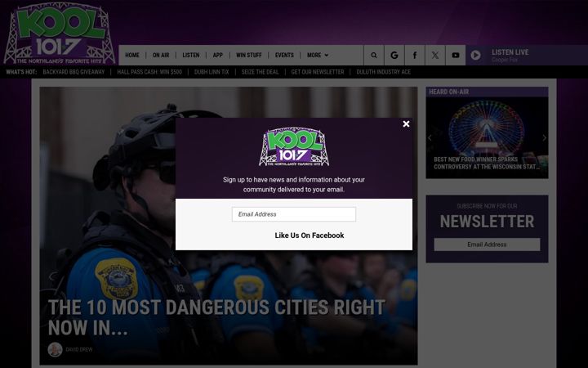This screenshot has width=588, height=368.
Task: Go to previous Heard On-Air slide
Action: [430, 138]
